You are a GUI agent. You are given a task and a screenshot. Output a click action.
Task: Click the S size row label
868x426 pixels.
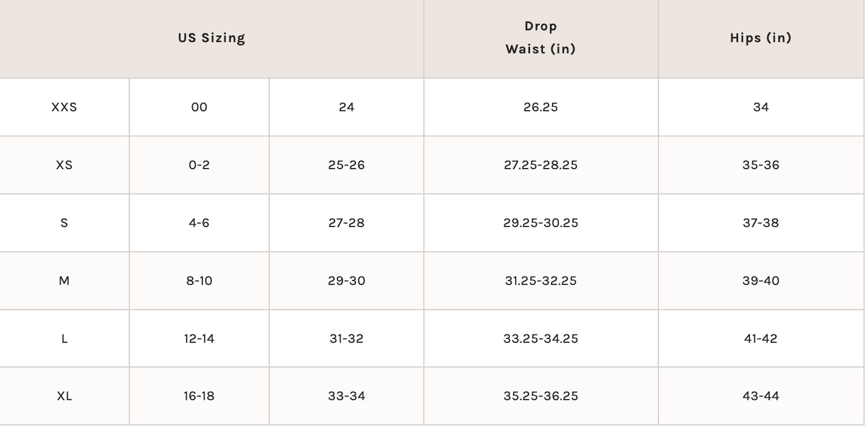tap(64, 223)
